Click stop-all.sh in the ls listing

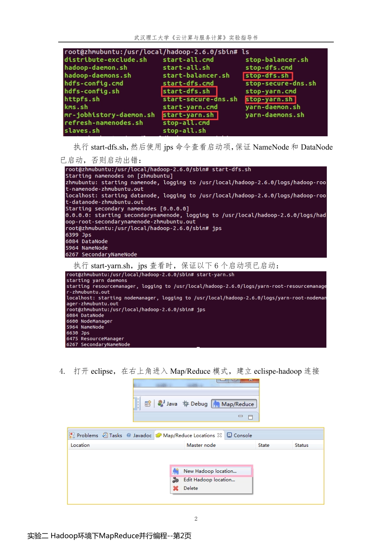click(184, 130)
